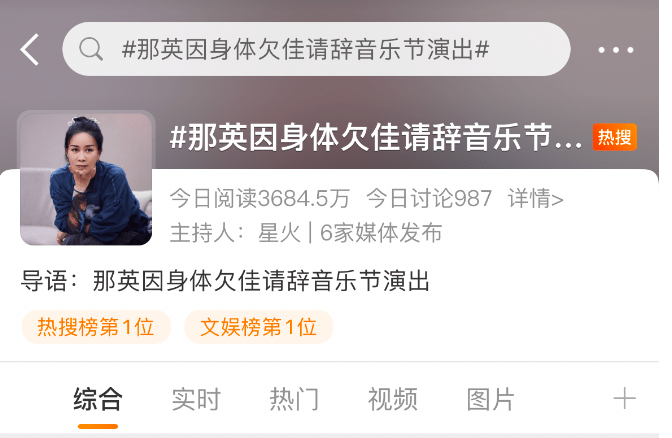
Task: Tap the plus icon beside tabs
Action: [x=624, y=399]
